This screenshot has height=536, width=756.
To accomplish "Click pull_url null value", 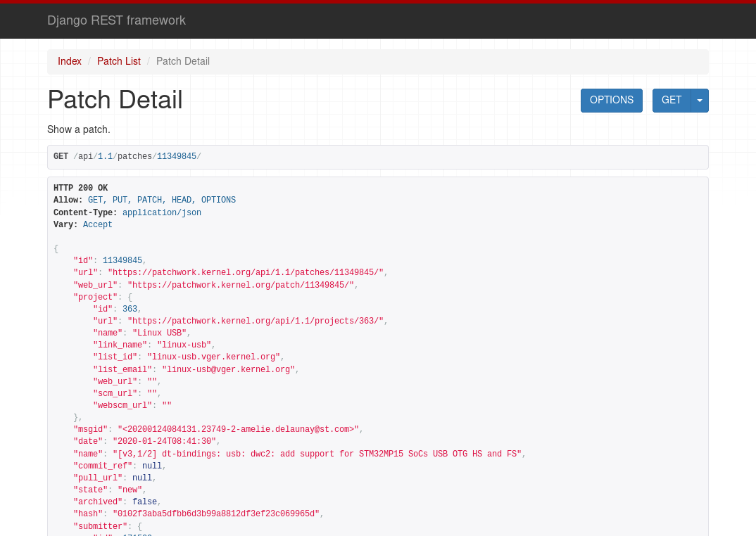I will pos(142,478).
